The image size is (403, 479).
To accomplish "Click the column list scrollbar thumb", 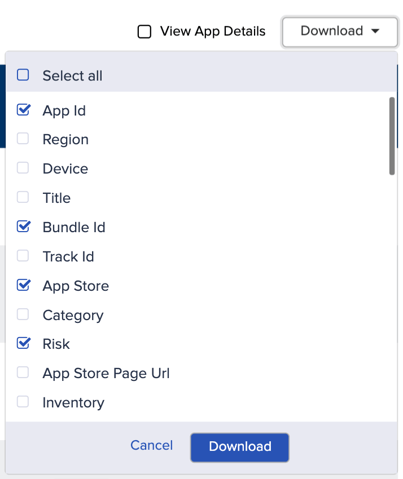I will [x=392, y=136].
